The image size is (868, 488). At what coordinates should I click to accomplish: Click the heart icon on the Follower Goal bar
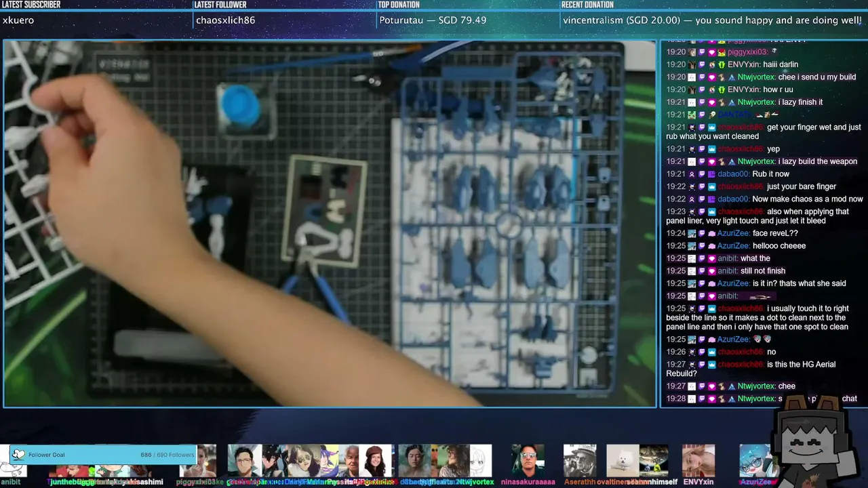[18, 455]
